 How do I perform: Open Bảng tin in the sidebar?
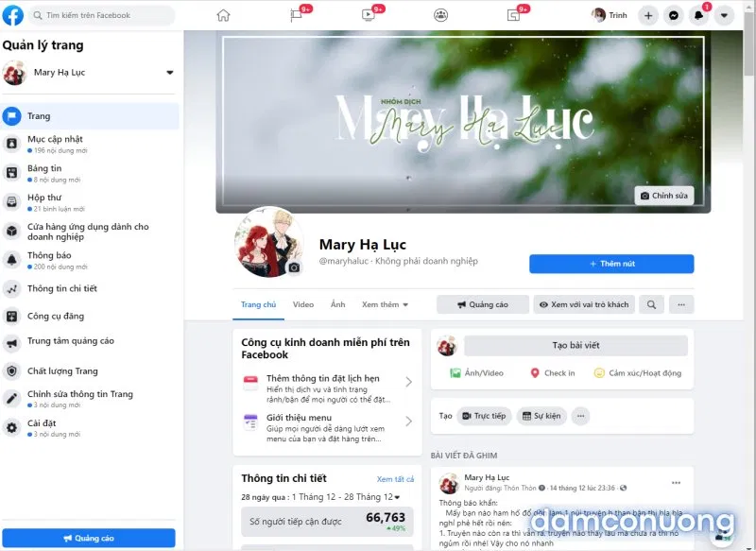point(90,173)
